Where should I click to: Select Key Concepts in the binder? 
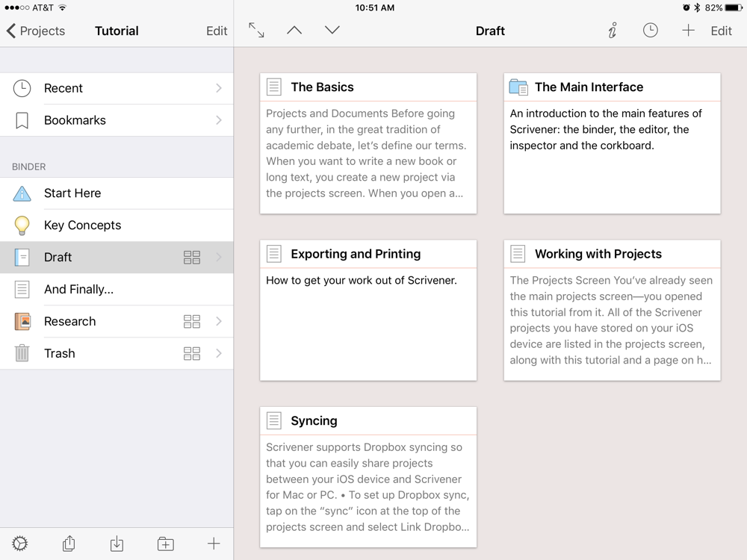[117, 225]
